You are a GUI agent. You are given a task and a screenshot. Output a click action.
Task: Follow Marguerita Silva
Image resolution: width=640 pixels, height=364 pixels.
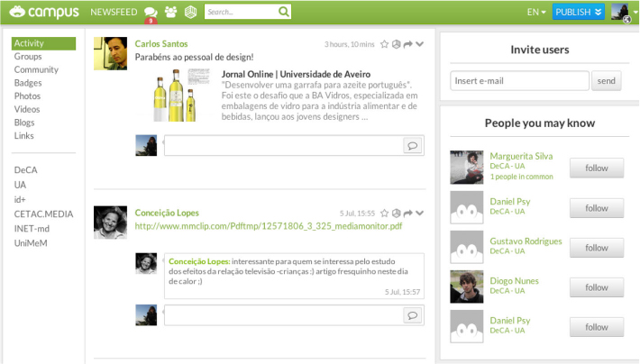[x=596, y=168]
